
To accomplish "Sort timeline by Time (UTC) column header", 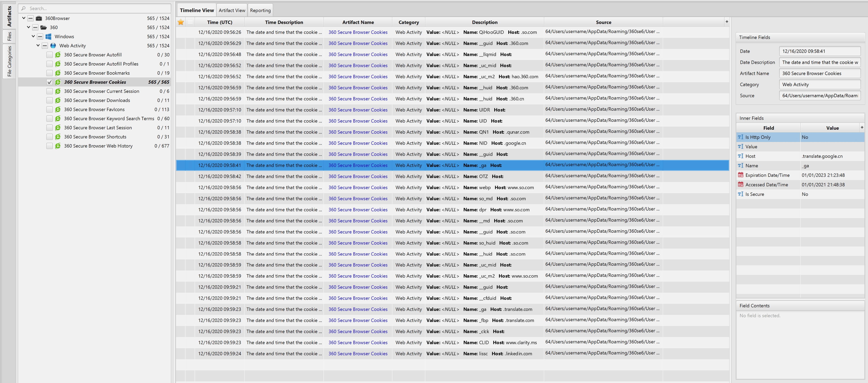I will point(220,22).
